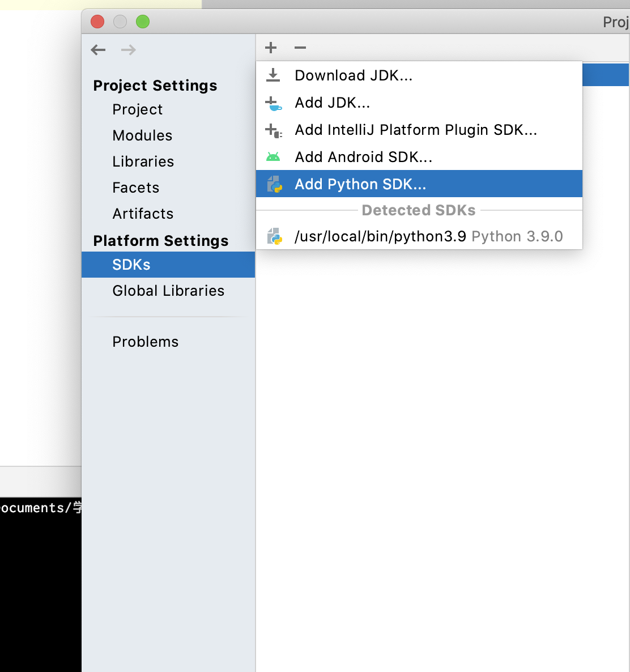
Task: Choose Add Android SDK... menu entry
Action: click(419, 157)
